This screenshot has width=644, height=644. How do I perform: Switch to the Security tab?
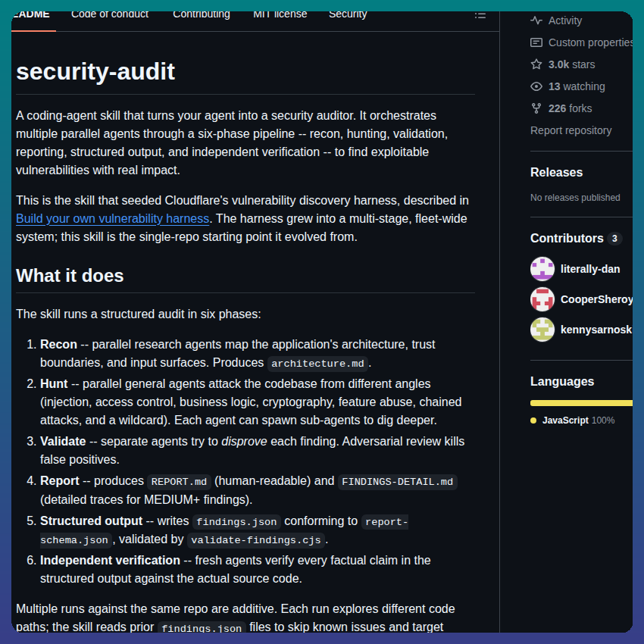(348, 16)
